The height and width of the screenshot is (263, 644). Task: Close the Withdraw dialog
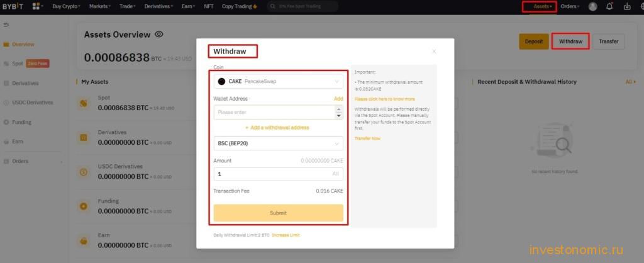tap(434, 52)
